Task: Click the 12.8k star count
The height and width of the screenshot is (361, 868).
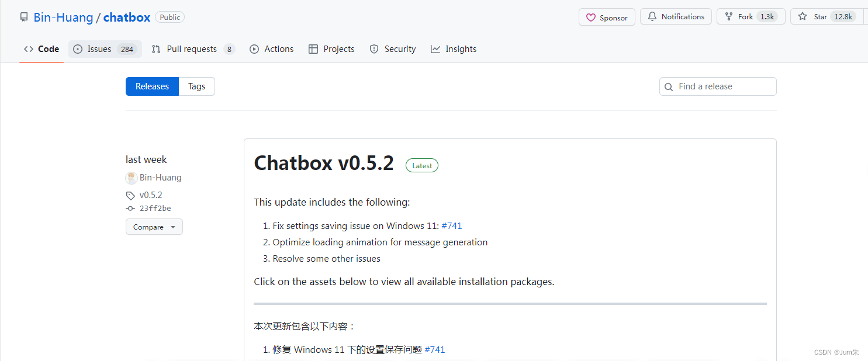Action: (x=843, y=17)
